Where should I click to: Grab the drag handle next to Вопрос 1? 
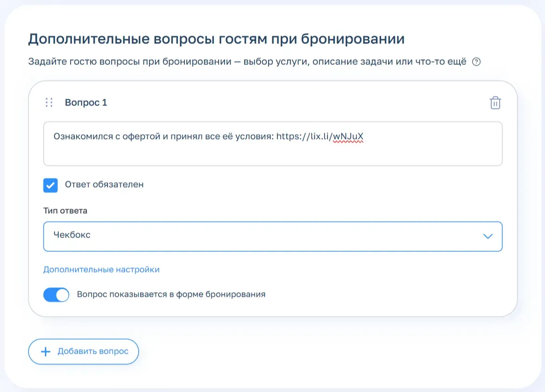click(49, 102)
